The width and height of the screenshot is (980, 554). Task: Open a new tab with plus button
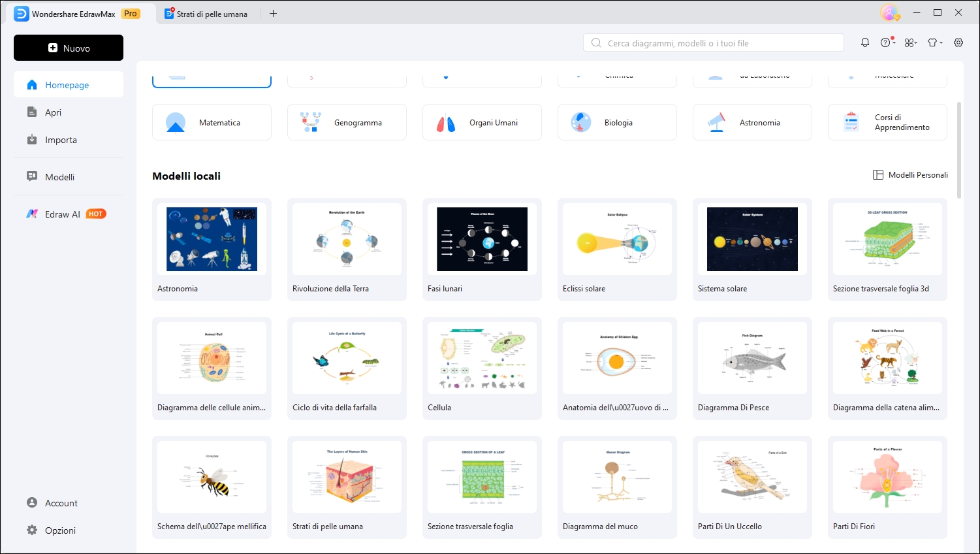tap(274, 14)
